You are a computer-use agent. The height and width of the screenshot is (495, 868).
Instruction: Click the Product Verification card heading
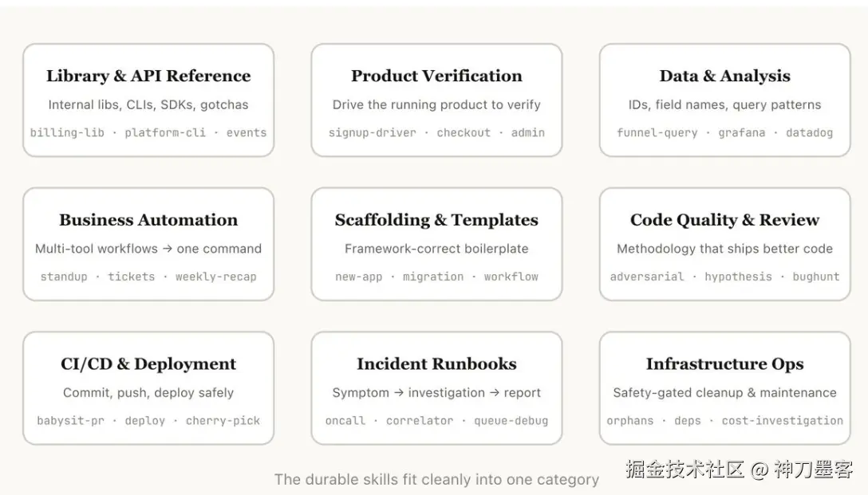(x=436, y=76)
